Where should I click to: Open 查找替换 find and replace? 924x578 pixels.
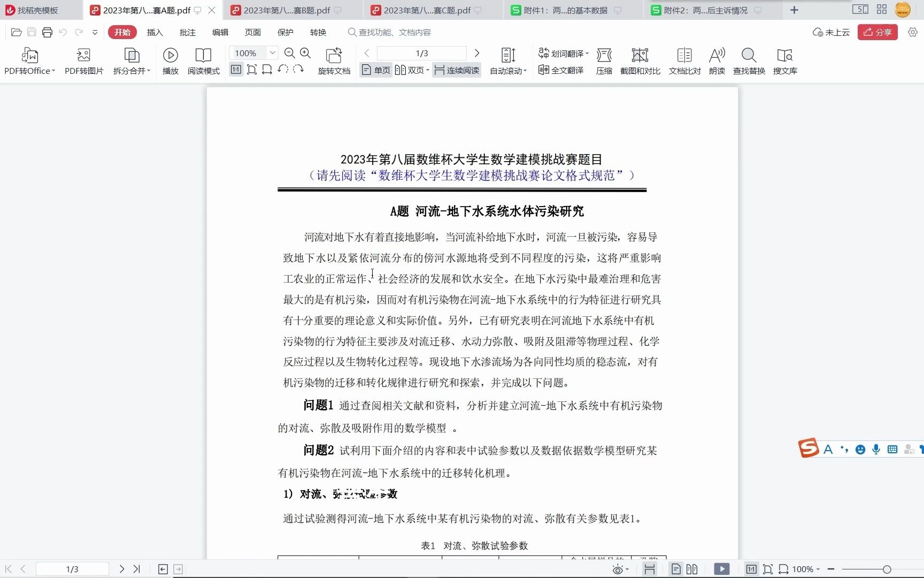pyautogui.click(x=748, y=60)
